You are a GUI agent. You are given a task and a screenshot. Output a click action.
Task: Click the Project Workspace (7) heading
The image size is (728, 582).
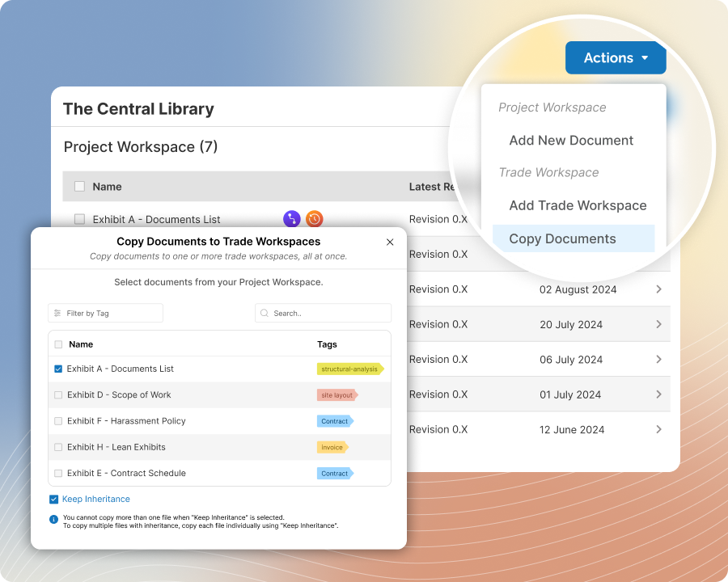pos(141,146)
